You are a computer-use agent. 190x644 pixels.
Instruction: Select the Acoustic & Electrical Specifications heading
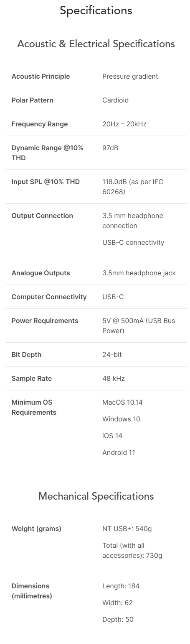point(96,44)
